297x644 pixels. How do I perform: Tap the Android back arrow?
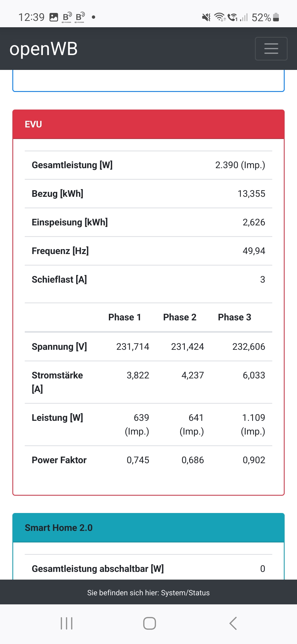click(233, 623)
